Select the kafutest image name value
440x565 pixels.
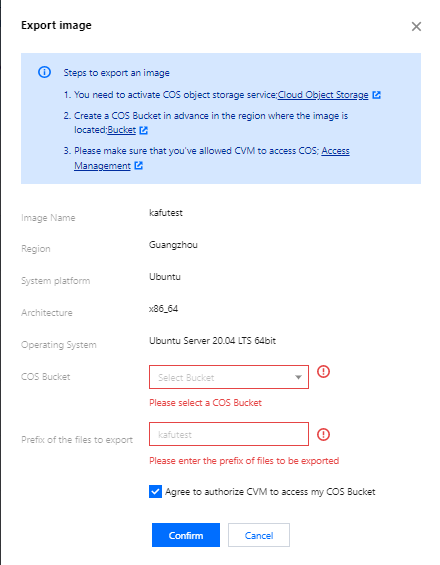[x=166, y=213]
